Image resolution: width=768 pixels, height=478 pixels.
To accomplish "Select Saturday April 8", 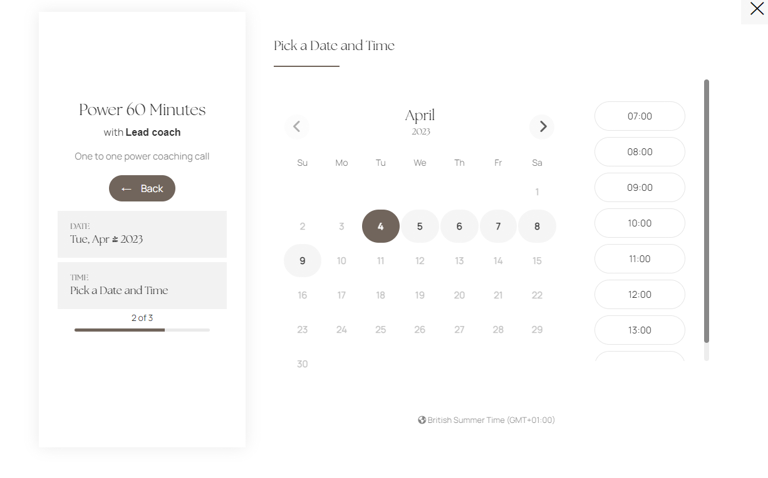I will click(x=537, y=226).
